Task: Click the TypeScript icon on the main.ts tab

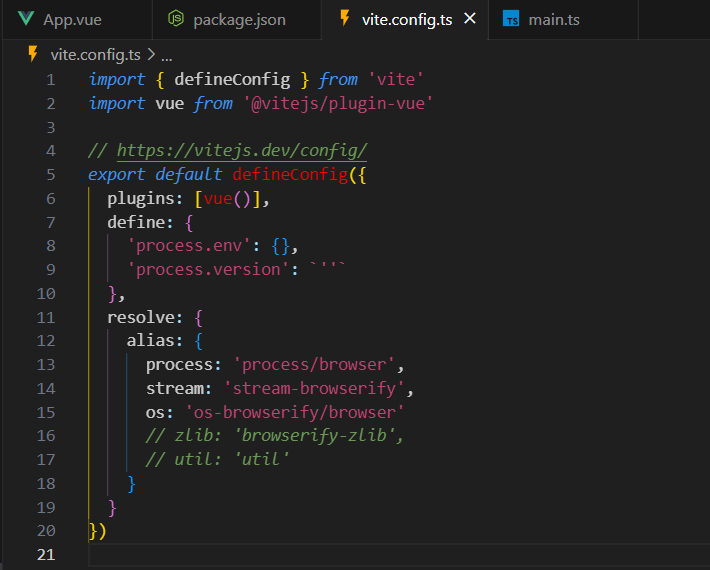Action: coord(511,19)
